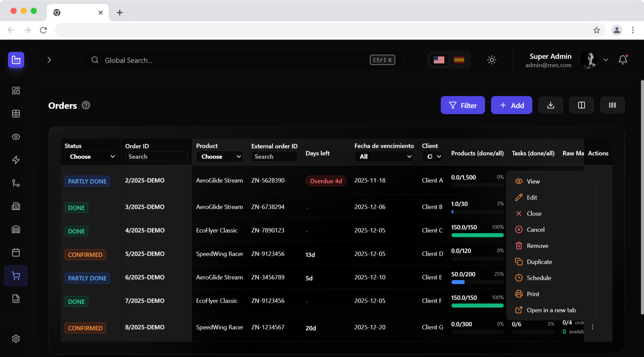This screenshot has width=644, height=357.
Task: Open the calendar icon in sidebar
Action: pos(16,252)
